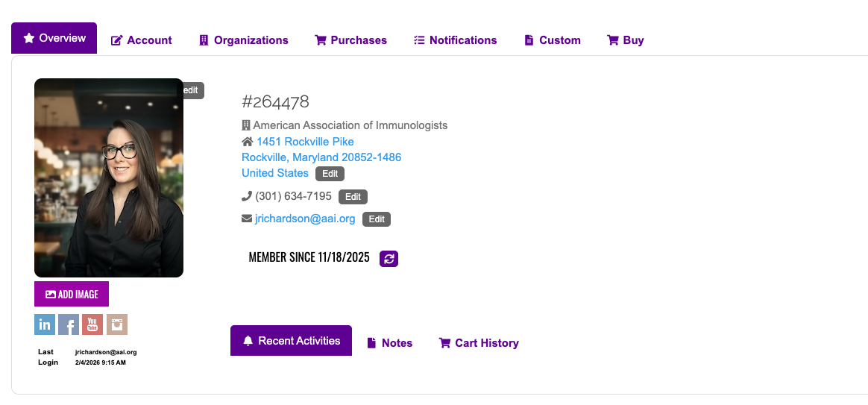Open the Buy tab
Screen dimensions: 868x405
click(626, 40)
